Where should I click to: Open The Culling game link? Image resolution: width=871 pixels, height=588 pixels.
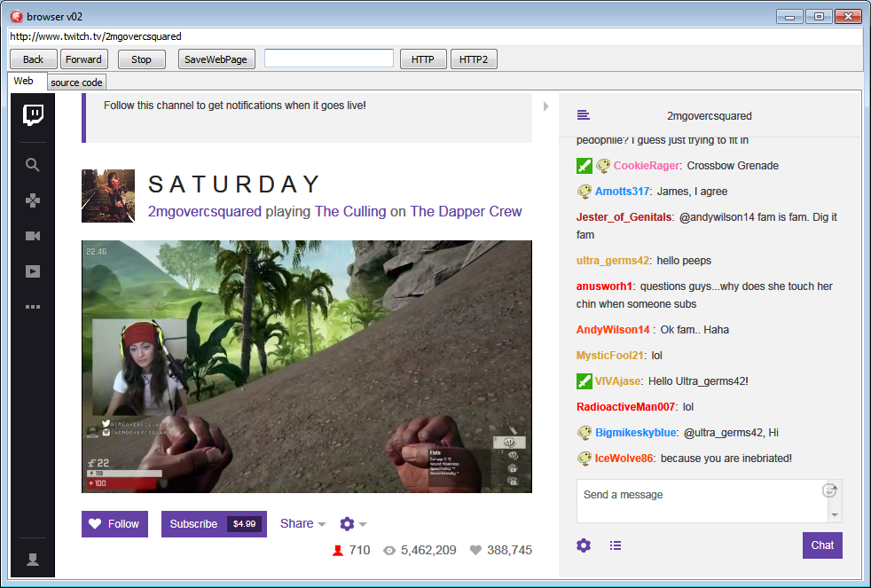[350, 212]
